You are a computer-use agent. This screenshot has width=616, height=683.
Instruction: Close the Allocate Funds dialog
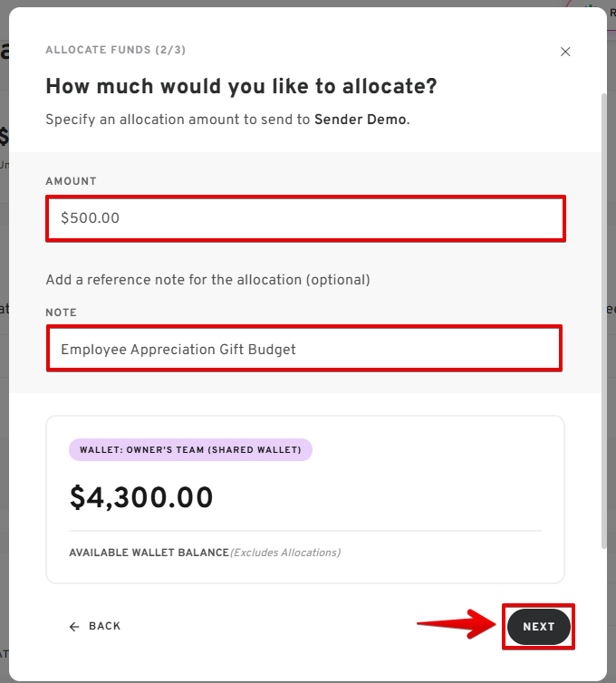pos(565,52)
